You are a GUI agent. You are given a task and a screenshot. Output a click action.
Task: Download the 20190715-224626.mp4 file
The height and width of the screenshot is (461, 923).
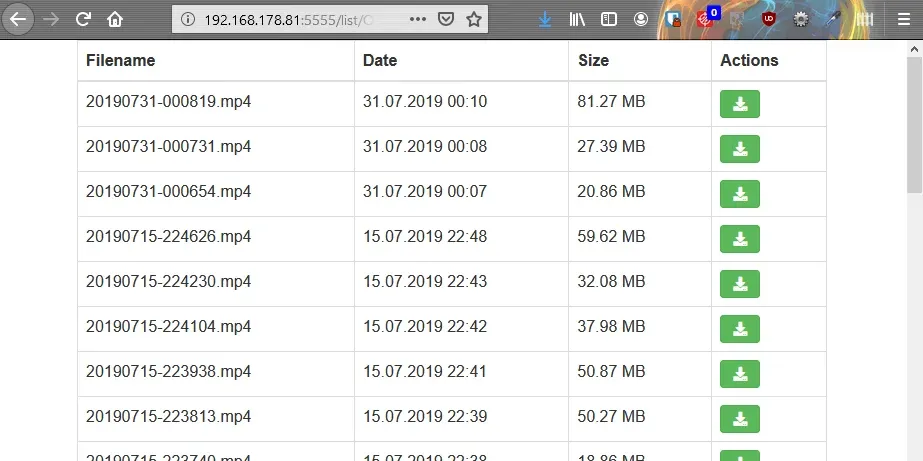click(739, 239)
